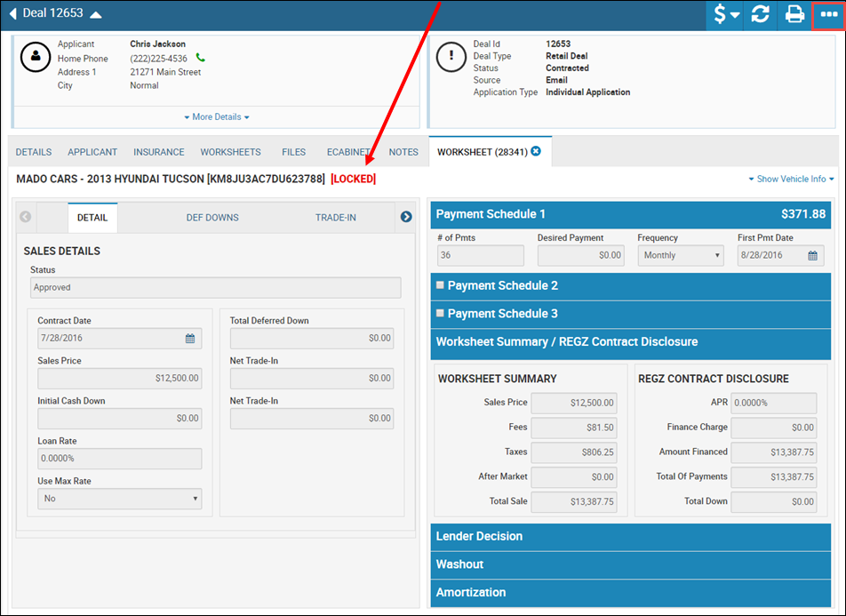This screenshot has width=846, height=616.
Task: Click the First Pmt Date field
Action: point(781,255)
